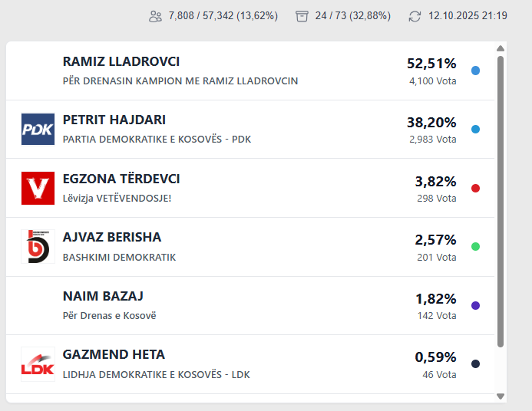Select Ajvaz Berisha's green color dot
The image size is (532, 411).
[475, 247]
